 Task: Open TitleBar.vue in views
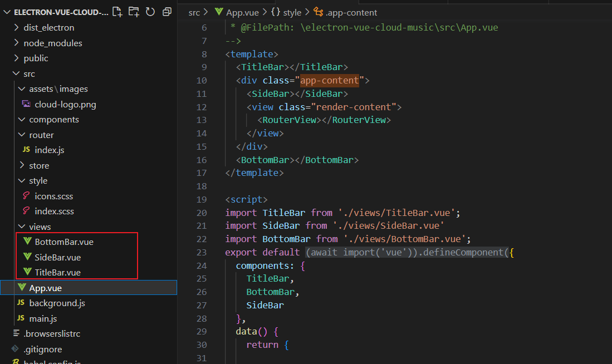coord(58,272)
